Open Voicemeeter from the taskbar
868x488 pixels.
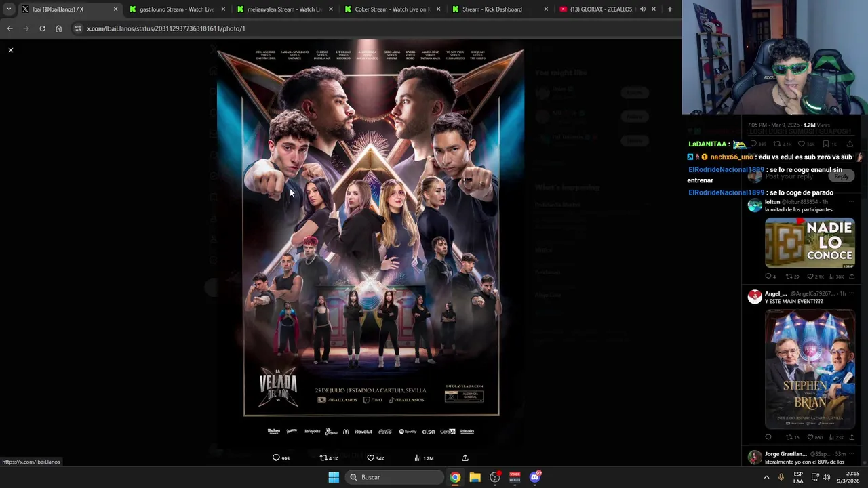click(x=515, y=477)
